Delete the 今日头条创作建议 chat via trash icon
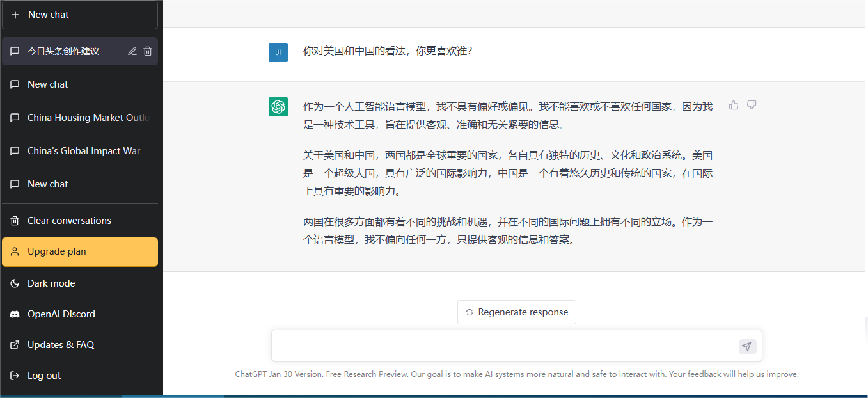This screenshot has height=398, width=868. pos(148,51)
